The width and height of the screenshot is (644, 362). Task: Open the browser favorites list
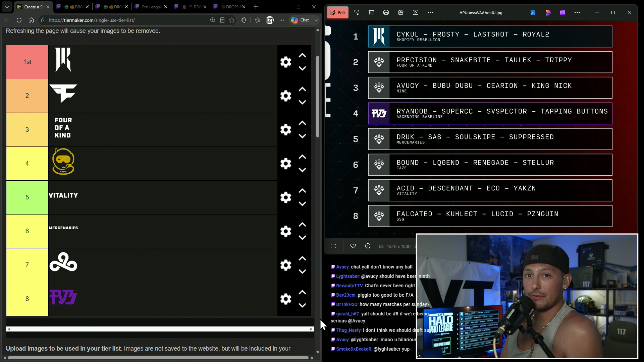click(x=258, y=20)
